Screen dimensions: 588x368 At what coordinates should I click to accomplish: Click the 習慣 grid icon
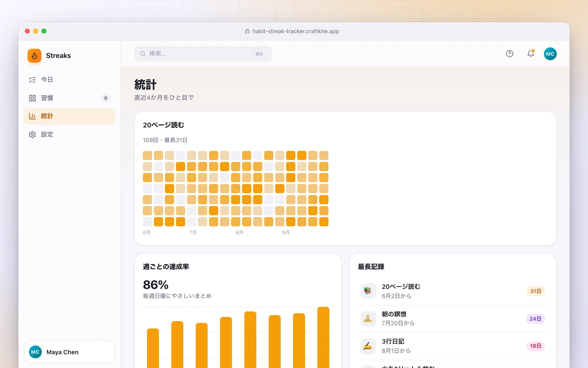[32, 98]
